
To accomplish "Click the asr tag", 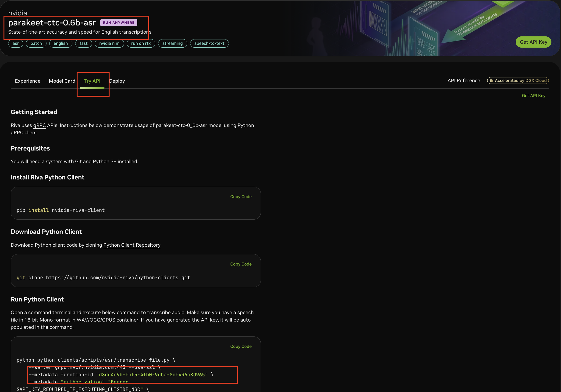I will pos(16,43).
